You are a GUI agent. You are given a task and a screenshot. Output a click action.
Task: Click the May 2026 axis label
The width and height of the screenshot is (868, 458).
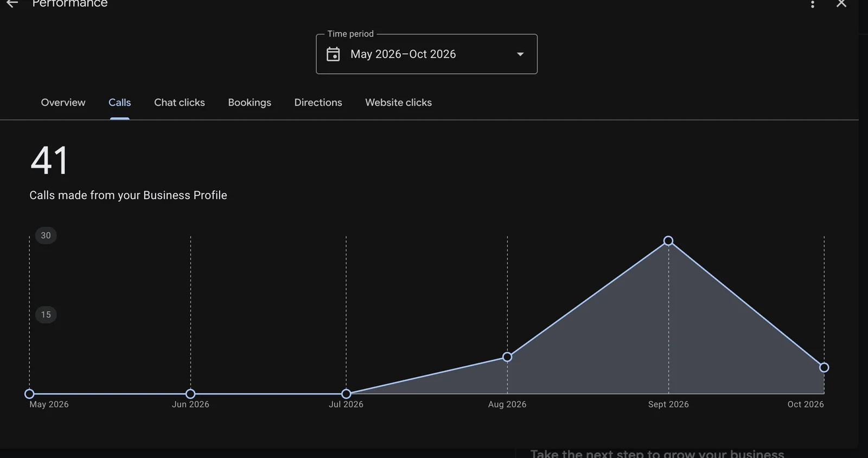point(49,404)
